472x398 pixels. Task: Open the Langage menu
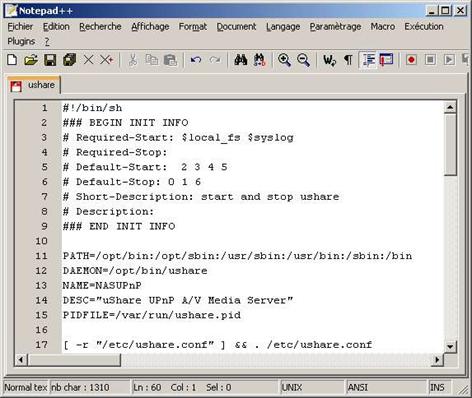coord(283,26)
